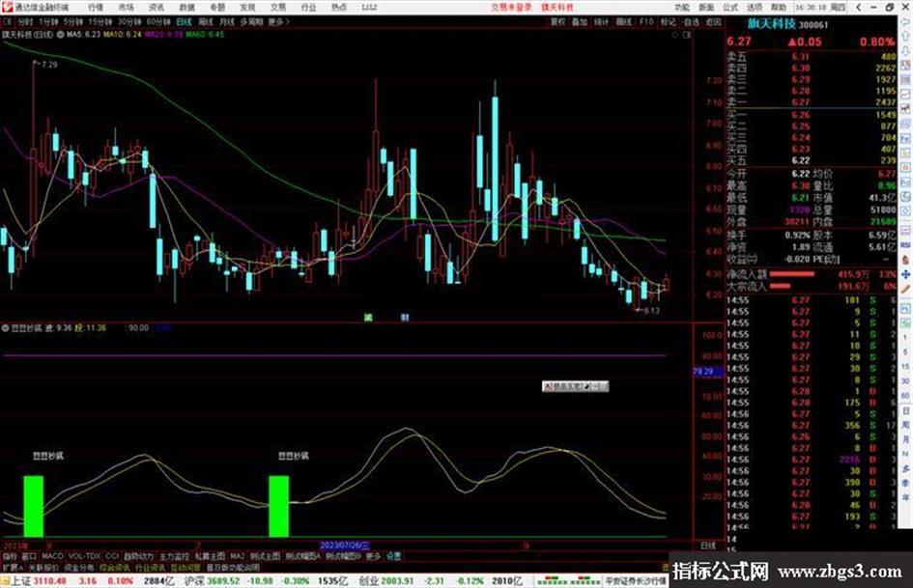Open the 关联报价 tab
The width and height of the screenshot is (913, 588).
(43, 567)
